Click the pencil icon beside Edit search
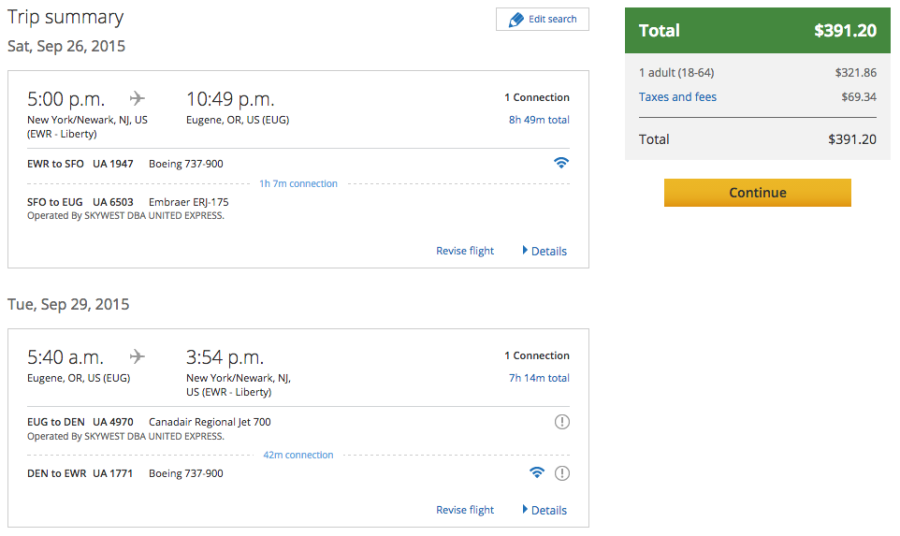The image size is (900, 536). coord(516,20)
